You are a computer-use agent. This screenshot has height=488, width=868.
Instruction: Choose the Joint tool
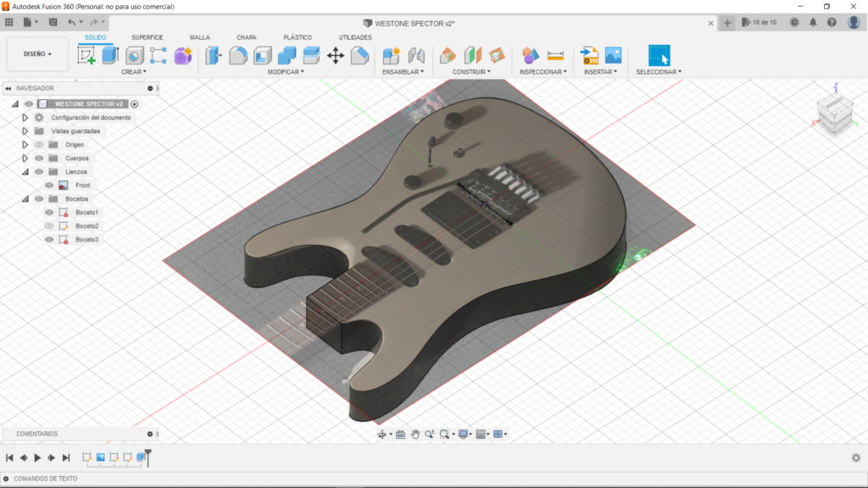click(x=416, y=55)
